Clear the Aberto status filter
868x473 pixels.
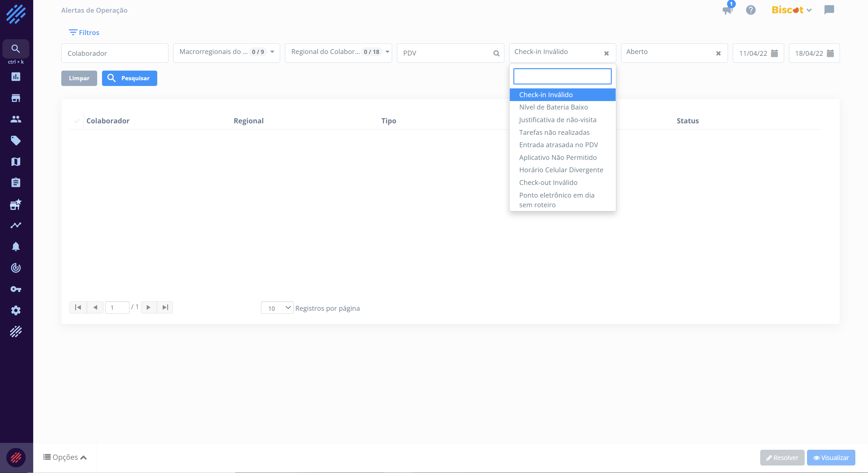(718, 53)
